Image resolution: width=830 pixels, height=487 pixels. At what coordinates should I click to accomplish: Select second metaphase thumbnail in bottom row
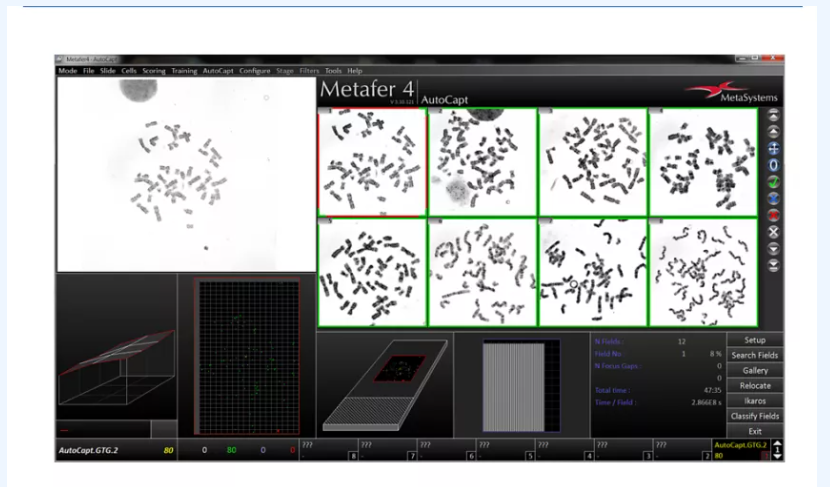pyautogui.click(x=482, y=272)
